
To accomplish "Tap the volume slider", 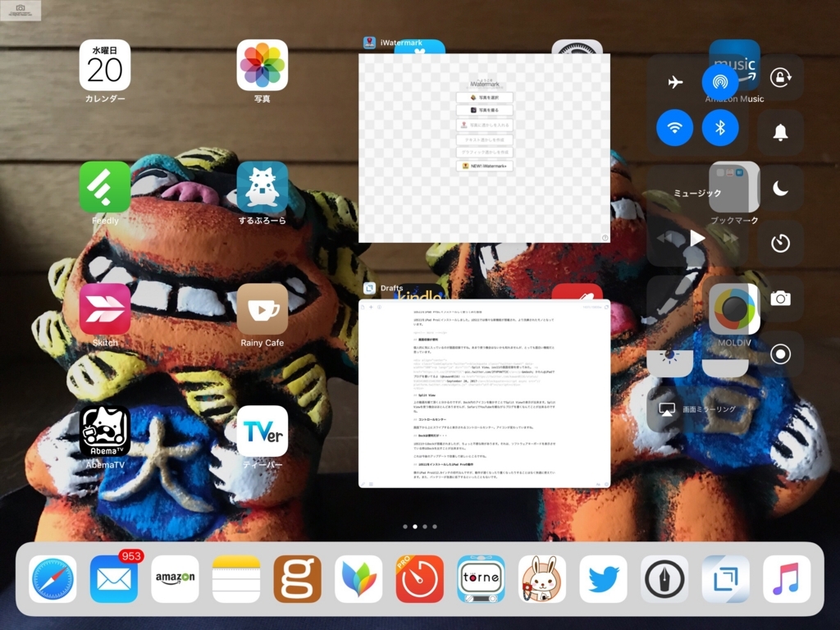I will (725, 327).
